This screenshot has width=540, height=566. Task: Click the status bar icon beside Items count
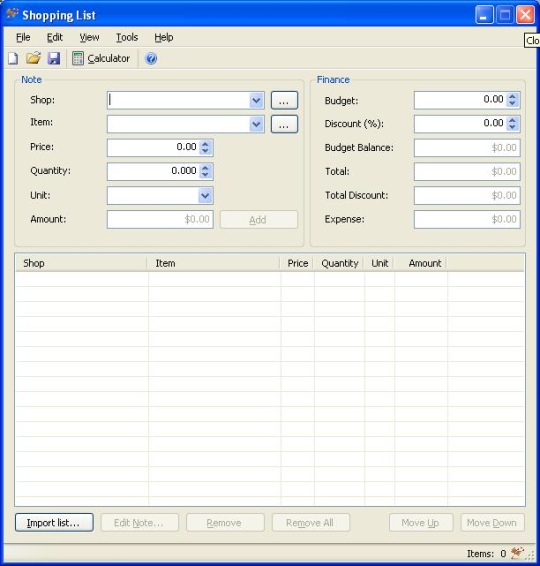click(x=517, y=552)
